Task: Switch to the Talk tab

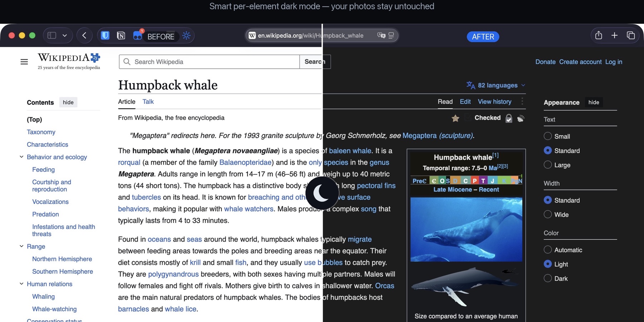Action: 148,102
